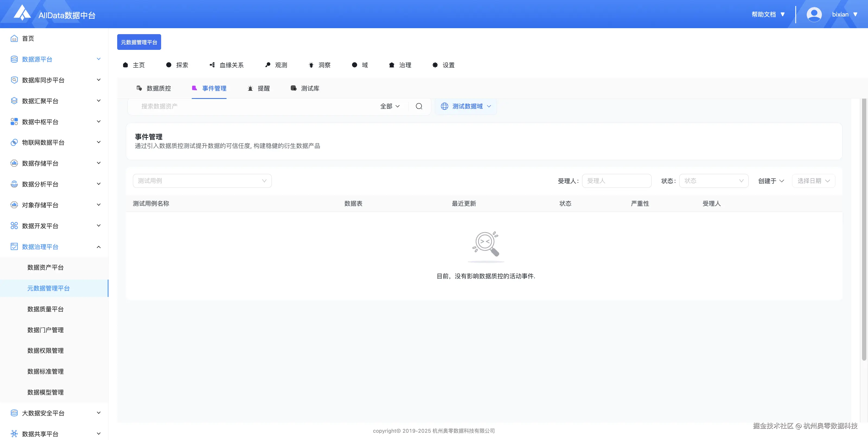Click the 受理人 input field
Screen dimensions: 868x440
pos(616,181)
